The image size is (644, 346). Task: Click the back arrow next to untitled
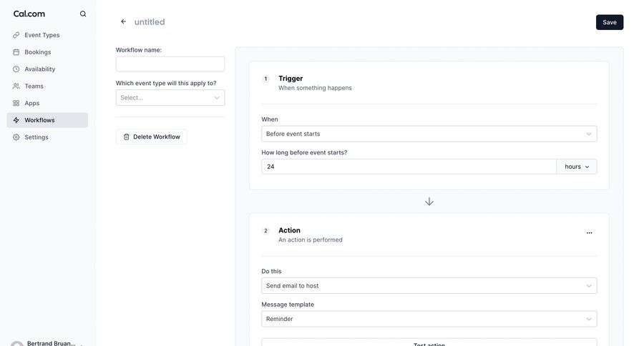click(123, 21)
